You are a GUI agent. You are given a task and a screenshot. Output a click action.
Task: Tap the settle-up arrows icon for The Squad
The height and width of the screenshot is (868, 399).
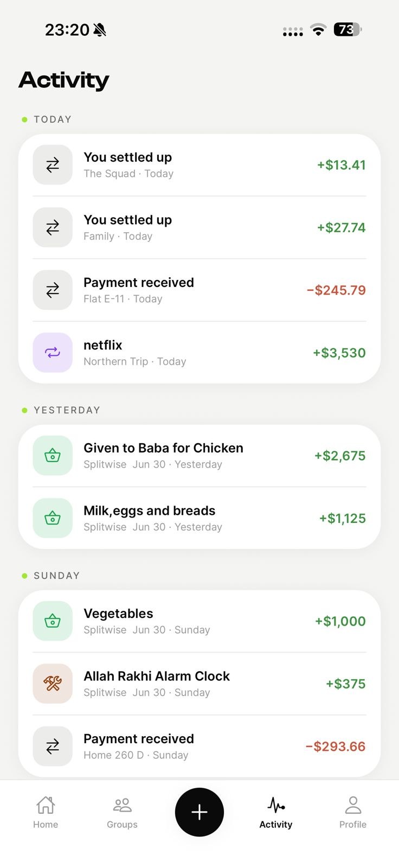click(x=53, y=165)
